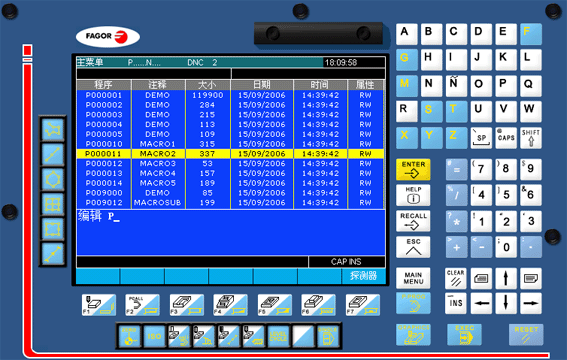This screenshot has height=360, width=567.
Task: Click the down arrow navigation key
Action: click(x=506, y=303)
